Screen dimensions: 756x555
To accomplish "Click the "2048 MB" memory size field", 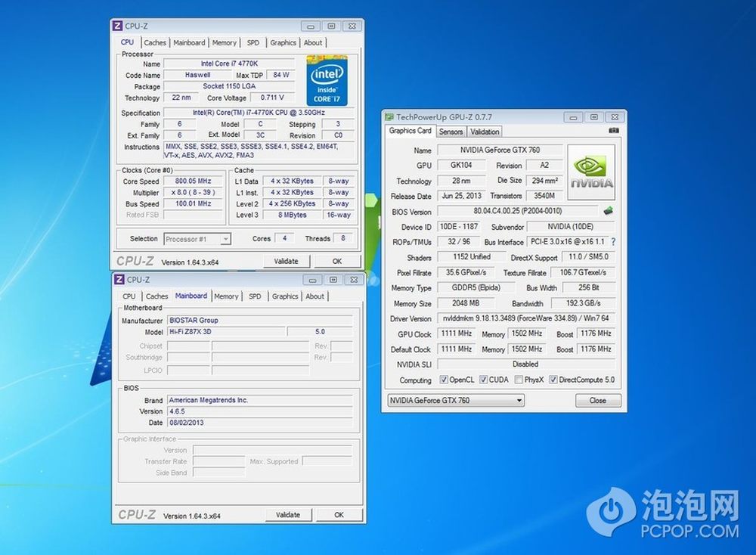I will point(466,303).
